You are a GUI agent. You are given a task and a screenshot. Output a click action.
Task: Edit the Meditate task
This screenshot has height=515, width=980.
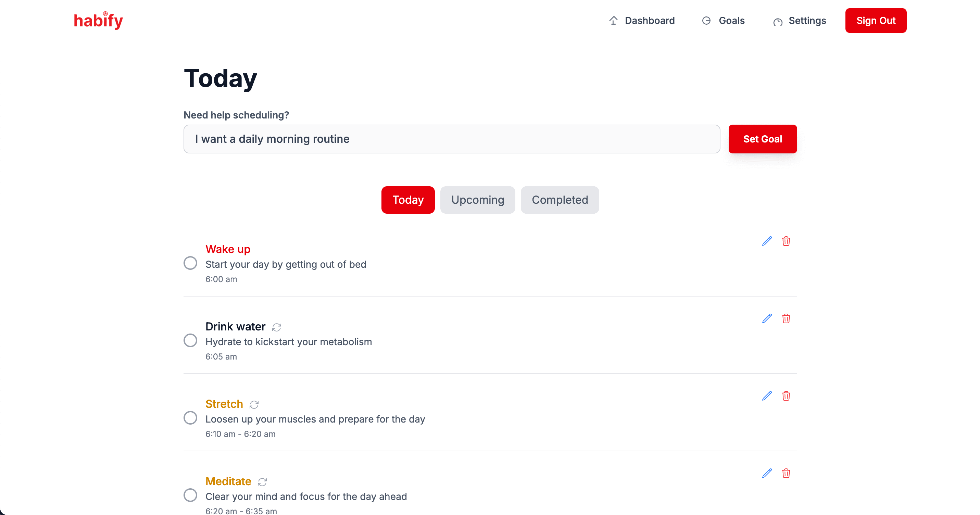tap(767, 473)
